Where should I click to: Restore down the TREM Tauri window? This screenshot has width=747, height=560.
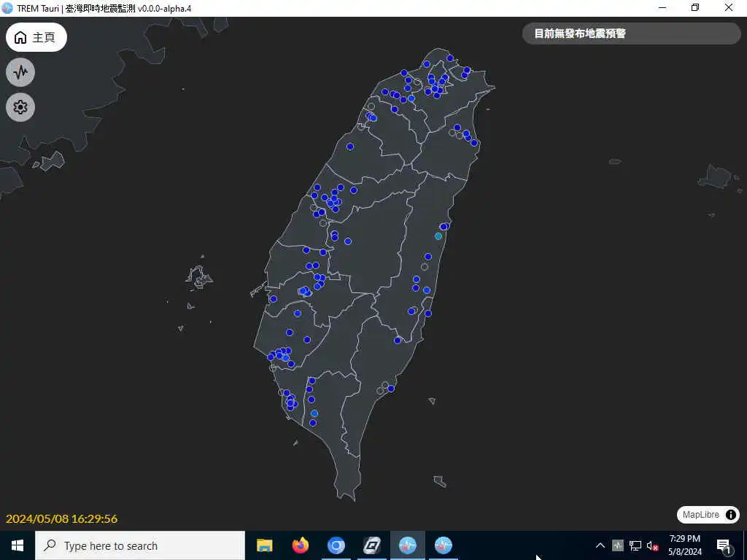pos(695,8)
